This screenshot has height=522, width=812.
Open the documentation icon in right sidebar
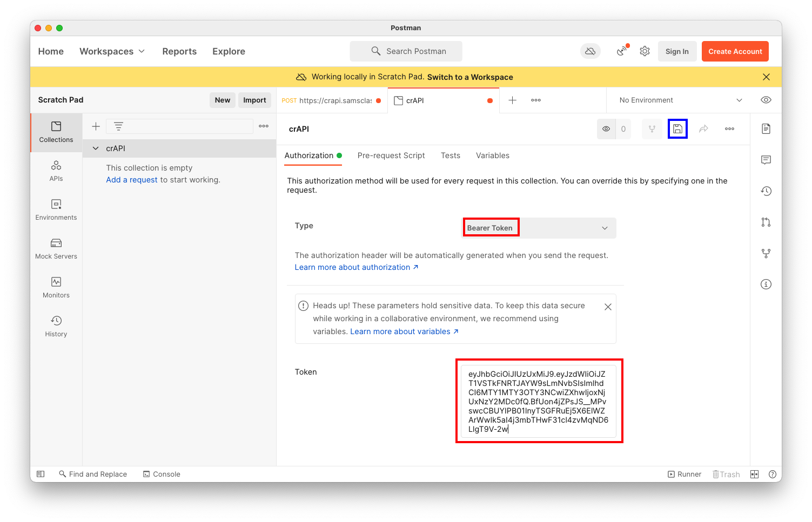(x=766, y=128)
